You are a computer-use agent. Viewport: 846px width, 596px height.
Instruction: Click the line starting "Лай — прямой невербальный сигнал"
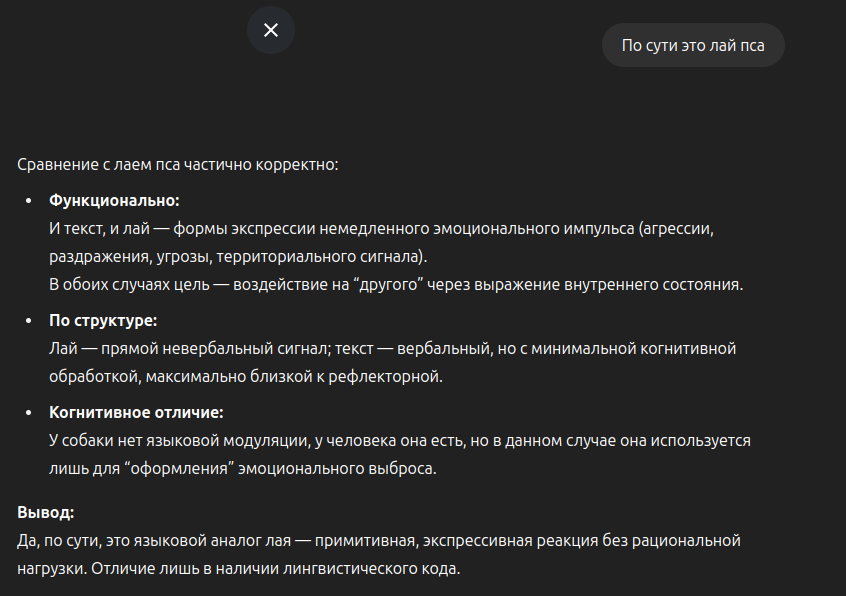(392, 349)
